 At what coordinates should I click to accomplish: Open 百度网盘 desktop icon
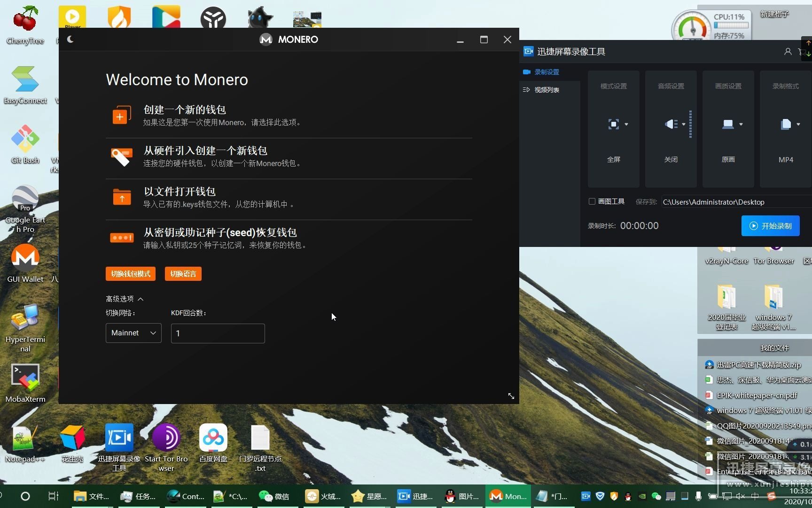pyautogui.click(x=213, y=443)
